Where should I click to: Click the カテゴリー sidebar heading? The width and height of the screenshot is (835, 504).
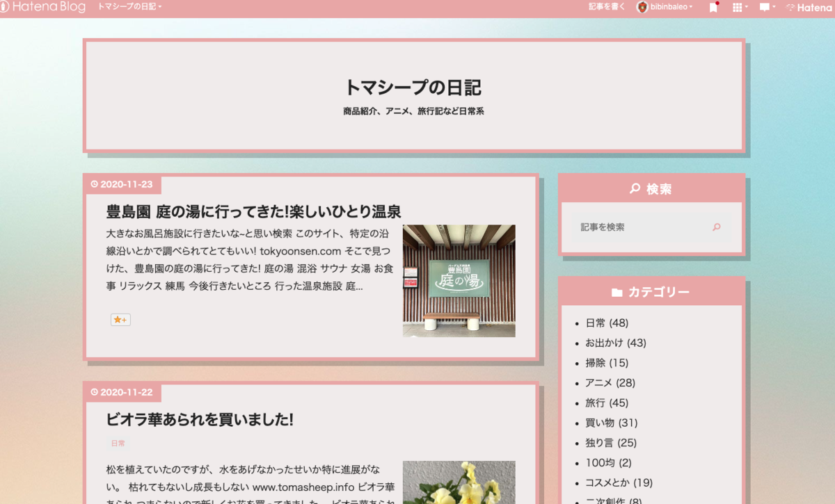point(651,292)
